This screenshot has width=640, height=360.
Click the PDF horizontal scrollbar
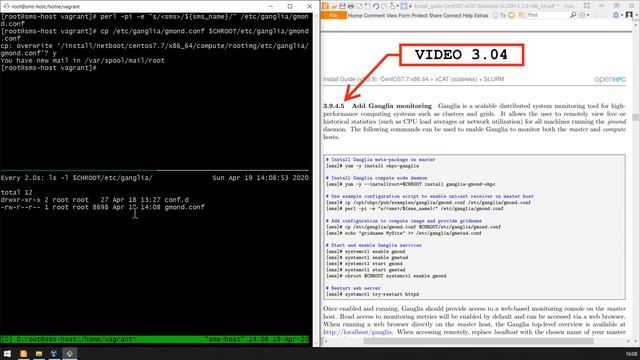(x=478, y=341)
